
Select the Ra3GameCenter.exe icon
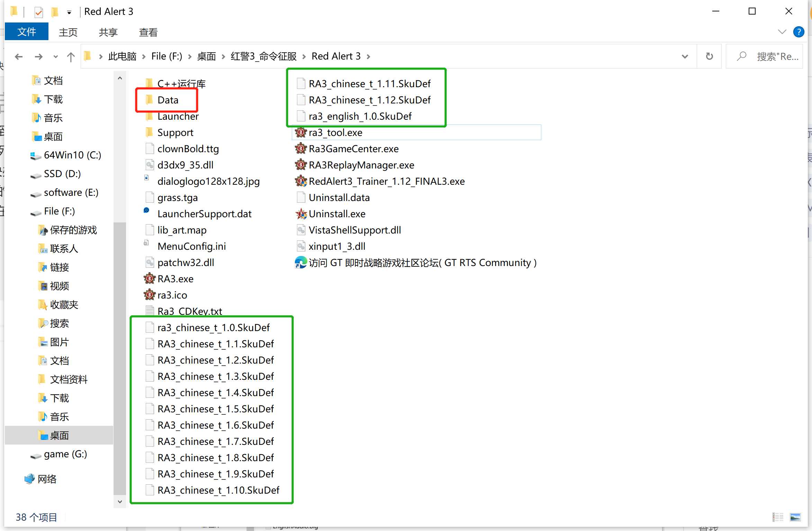tap(301, 148)
